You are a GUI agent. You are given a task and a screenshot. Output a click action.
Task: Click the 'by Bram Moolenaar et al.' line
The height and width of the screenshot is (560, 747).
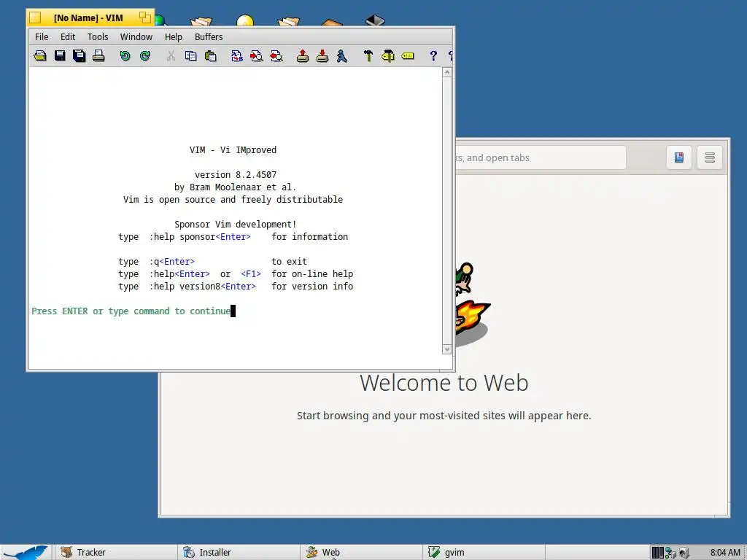pos(236,187)
